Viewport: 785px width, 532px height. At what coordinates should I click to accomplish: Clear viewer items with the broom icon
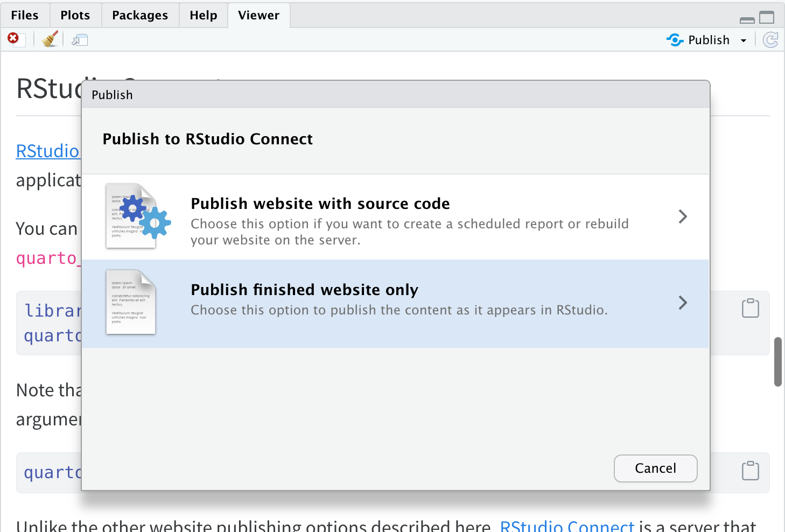(50, 39)
